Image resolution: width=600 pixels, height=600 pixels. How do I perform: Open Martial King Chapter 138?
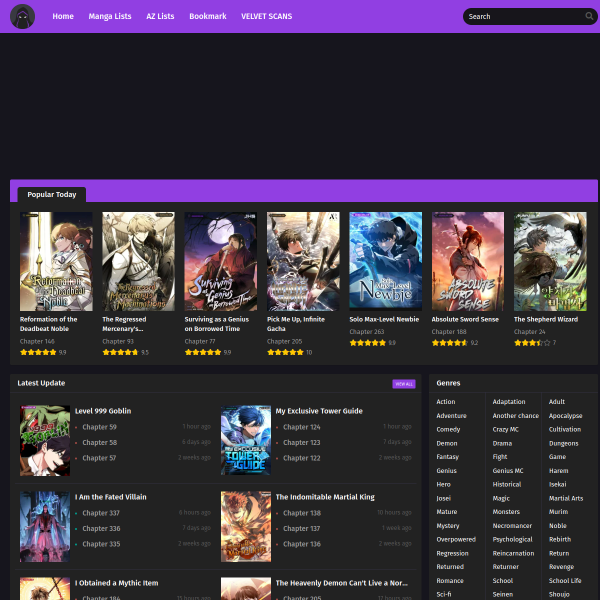coord(302,513)
